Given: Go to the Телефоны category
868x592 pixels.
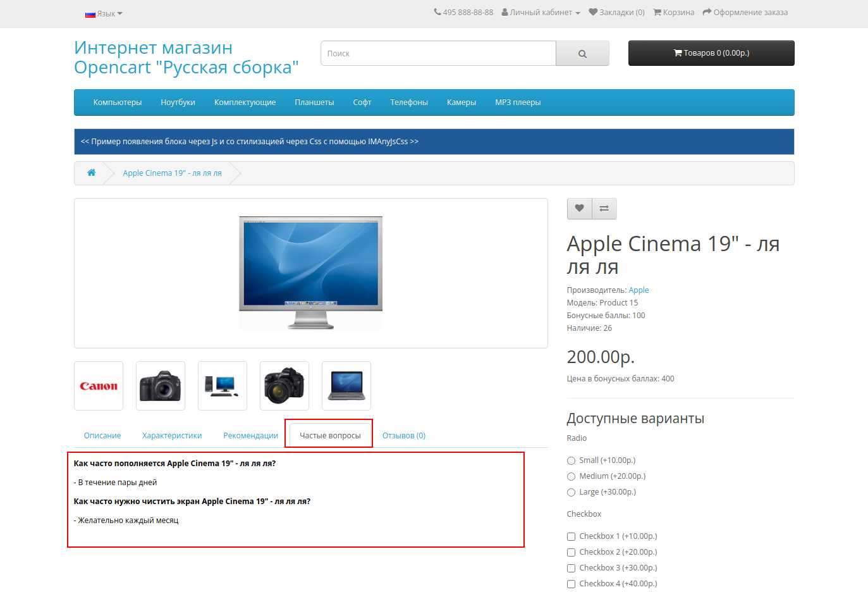Looking at the screenshot, I should point(409,102).
